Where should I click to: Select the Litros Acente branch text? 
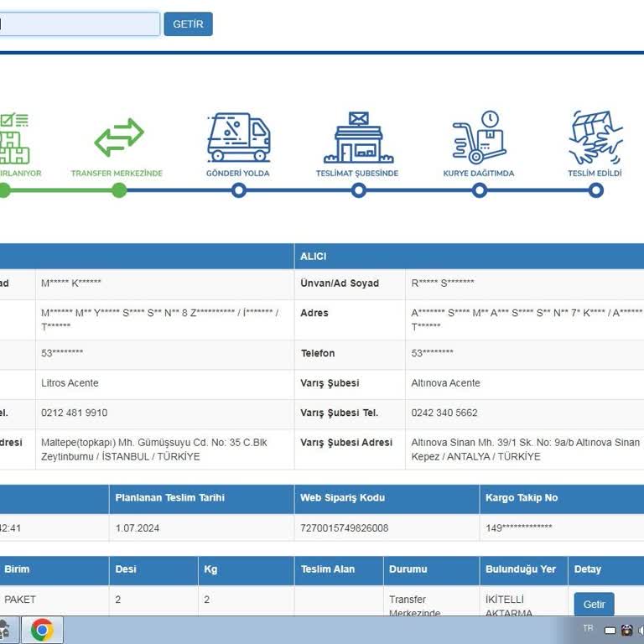pos(70,382)
